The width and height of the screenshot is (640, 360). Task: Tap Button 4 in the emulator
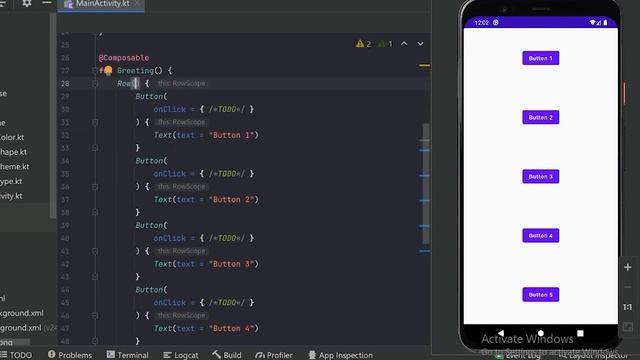point(540,236)
